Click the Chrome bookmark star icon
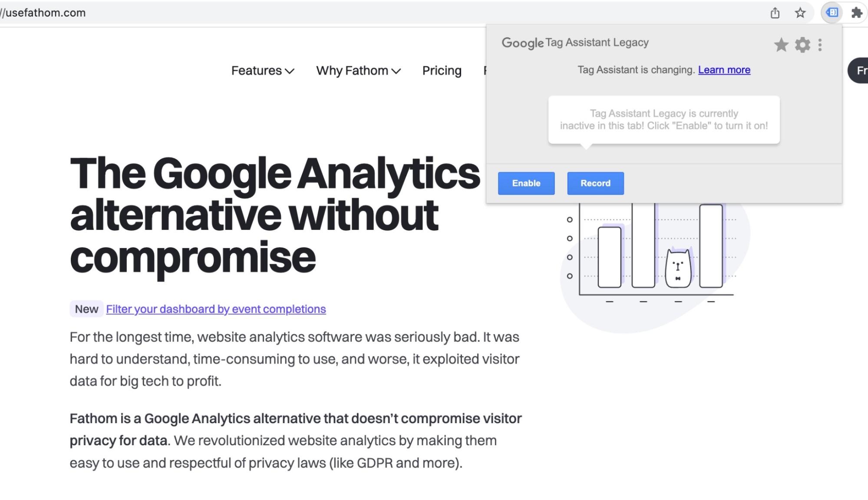This screenshot has width=868, height=500. point(801,13)
